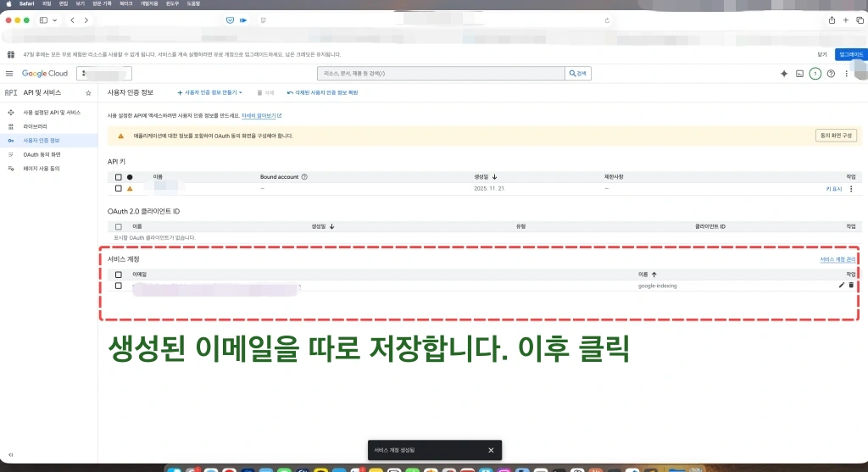Click the OAuth table 유형 column header
The width and height of the screenshot is (868, 472).
(521, 226)
